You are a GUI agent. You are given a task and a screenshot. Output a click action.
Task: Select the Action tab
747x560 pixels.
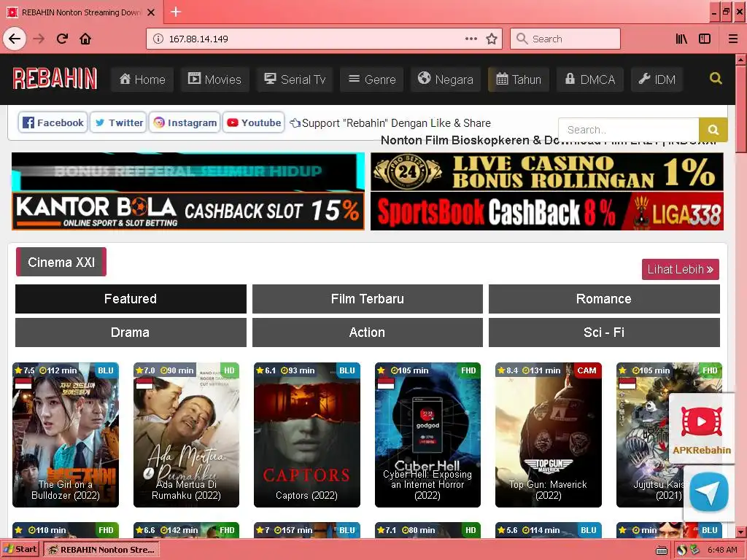pyautogui.click(x=368, y=332)
